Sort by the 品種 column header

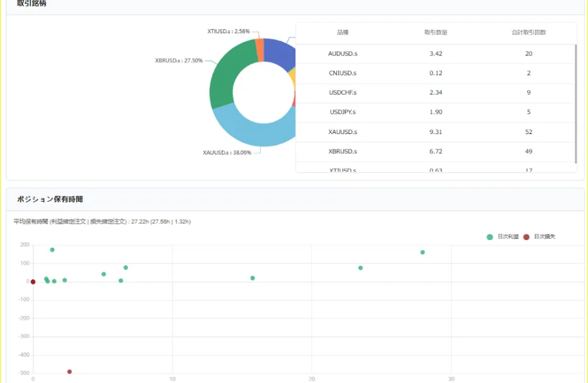[x=343, y=33]
